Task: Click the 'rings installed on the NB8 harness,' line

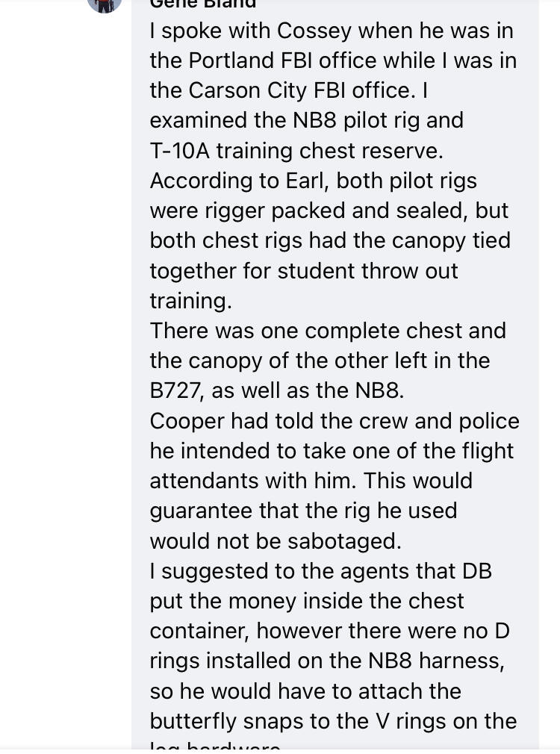Action: pyautogui.click(x=327, y=661)
